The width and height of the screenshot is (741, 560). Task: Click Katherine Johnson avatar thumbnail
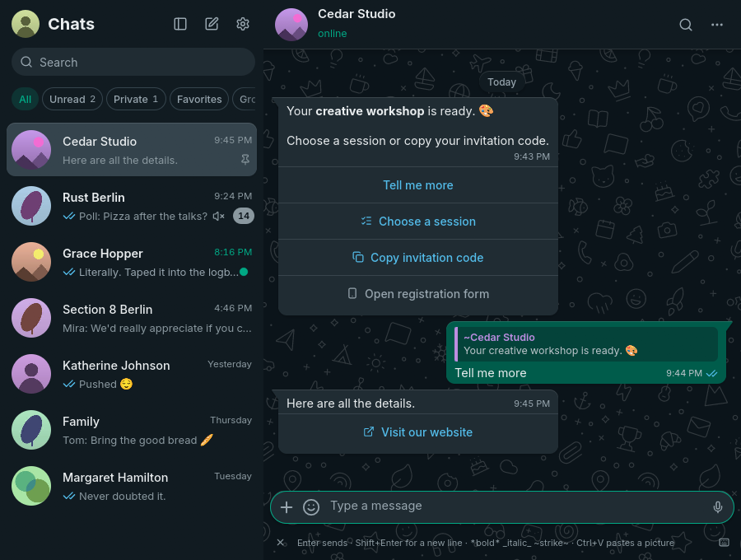[x=31, y=374]
